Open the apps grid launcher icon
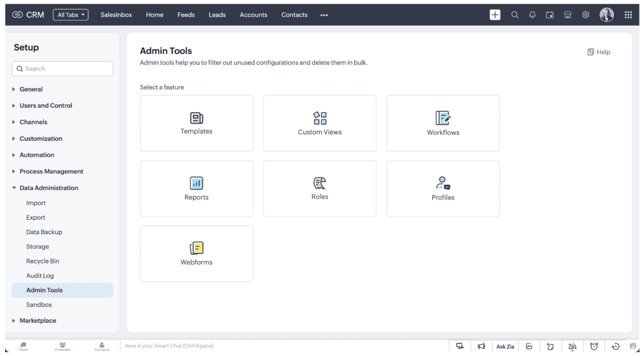 (x=628, y=15)
